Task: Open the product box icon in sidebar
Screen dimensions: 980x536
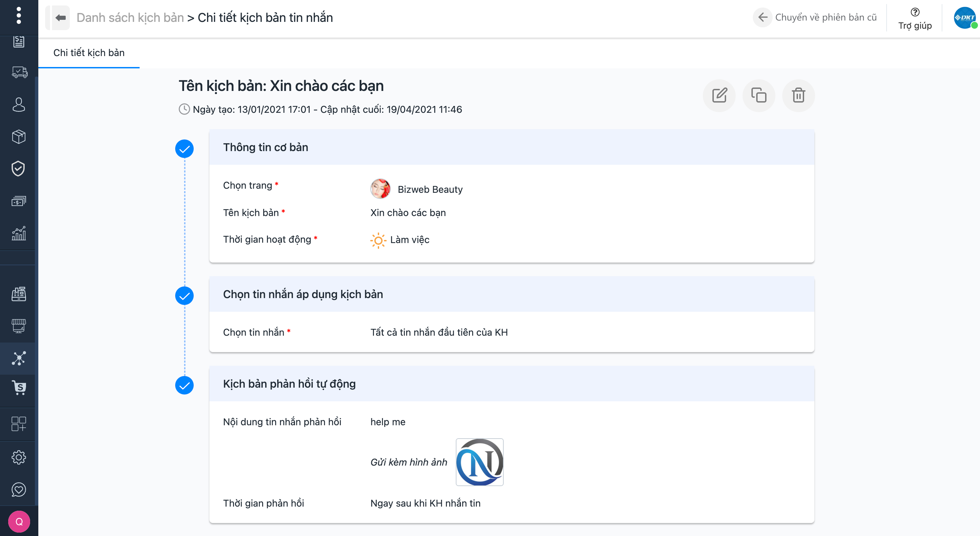Action: [x=18, y=137]
